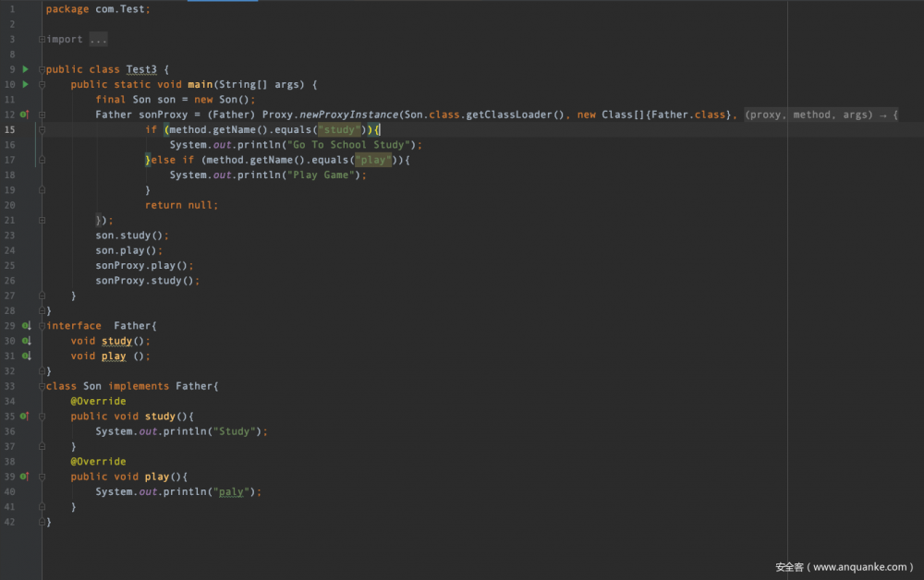Click gutter icon beside void play() declaration
924x580 pixels.
tap(25, 356)
